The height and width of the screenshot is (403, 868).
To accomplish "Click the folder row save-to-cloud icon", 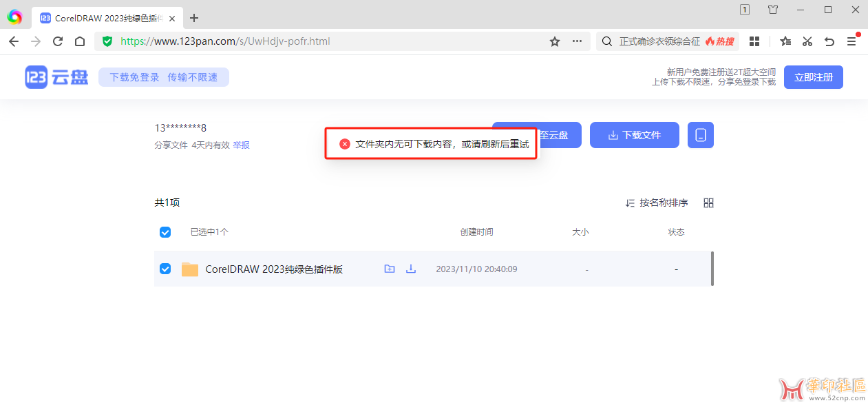I will 390,269.
